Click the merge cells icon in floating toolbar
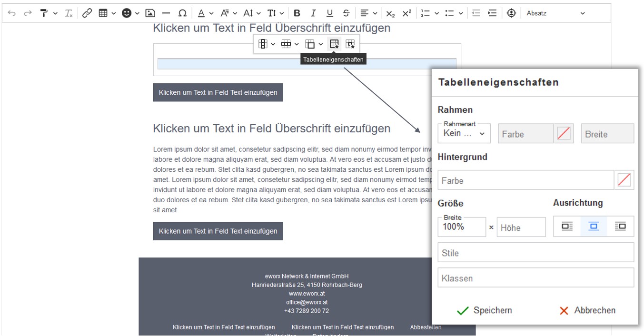This screenshot has height=336, width=644. pyautogui.click(x=310, y=44)
